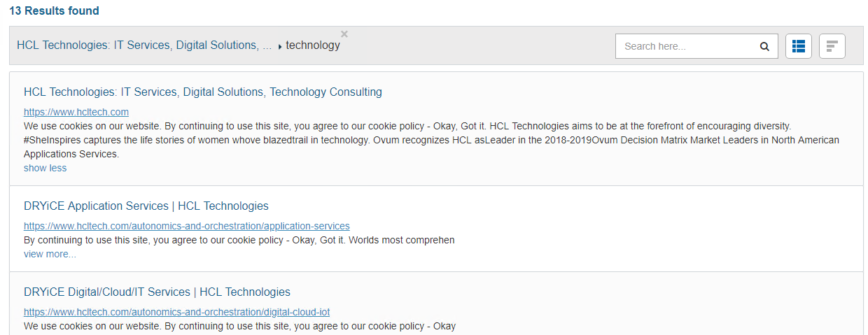
Task: Select the technology breadcrumb item
Action: pyautogui.click(x=313, y=45)
